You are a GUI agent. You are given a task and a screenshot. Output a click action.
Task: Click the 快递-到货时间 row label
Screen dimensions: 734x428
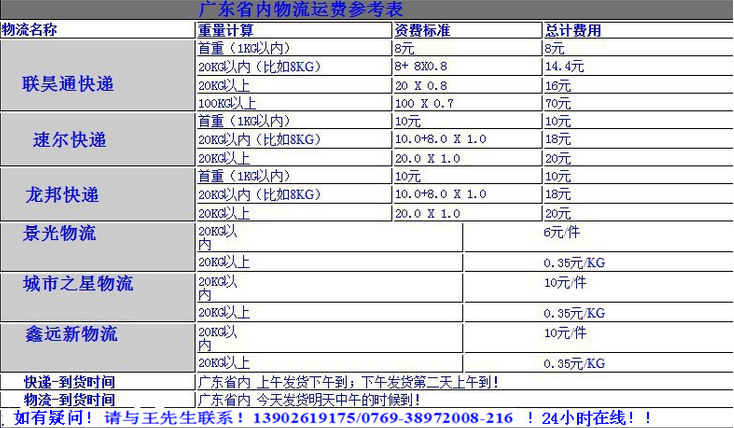tap(69, 382)
